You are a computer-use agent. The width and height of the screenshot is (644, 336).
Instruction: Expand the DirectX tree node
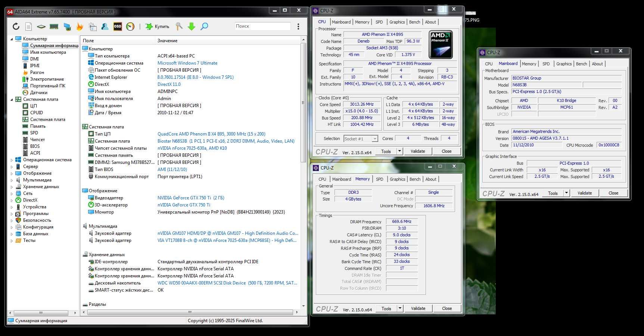(x=12, y=200)
